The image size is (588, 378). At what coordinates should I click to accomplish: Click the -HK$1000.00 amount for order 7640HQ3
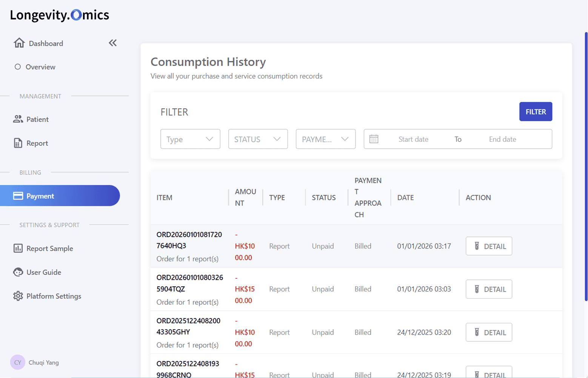245,246
